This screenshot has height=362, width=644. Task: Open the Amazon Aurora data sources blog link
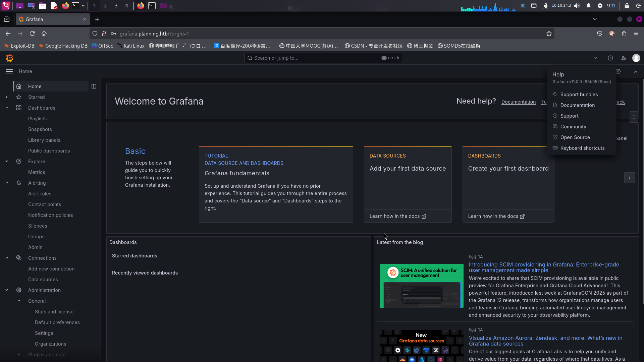[545, 341]
